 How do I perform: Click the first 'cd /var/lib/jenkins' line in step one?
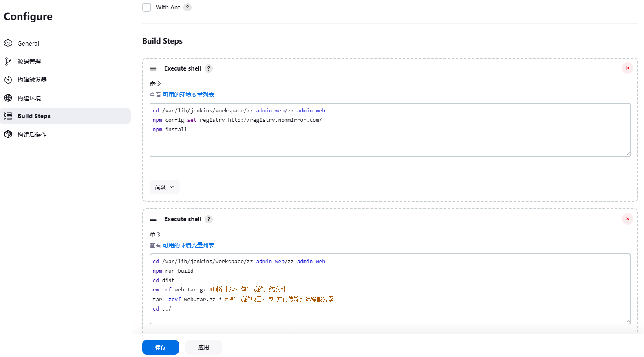tap(239, 111)
